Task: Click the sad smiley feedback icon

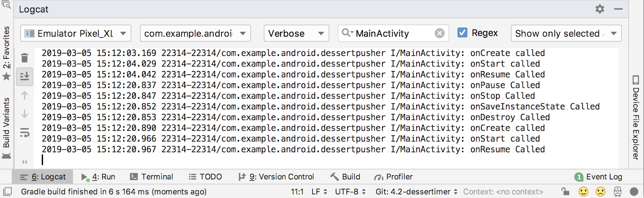Action: click(600, 192)
